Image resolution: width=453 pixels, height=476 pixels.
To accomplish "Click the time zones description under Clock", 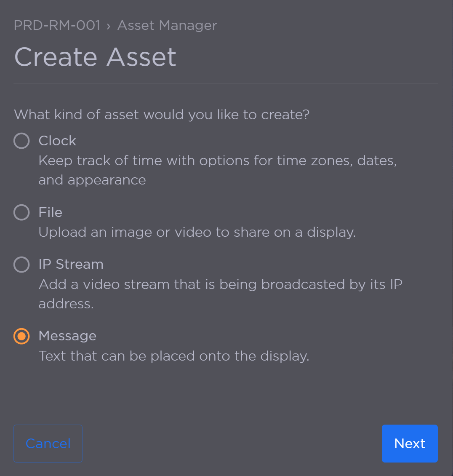I will (217, 170).
